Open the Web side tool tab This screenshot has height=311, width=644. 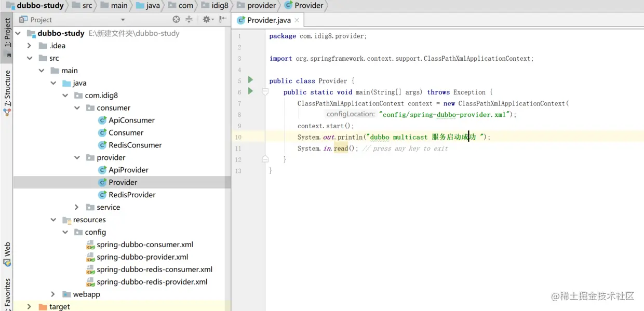[7, 253]
